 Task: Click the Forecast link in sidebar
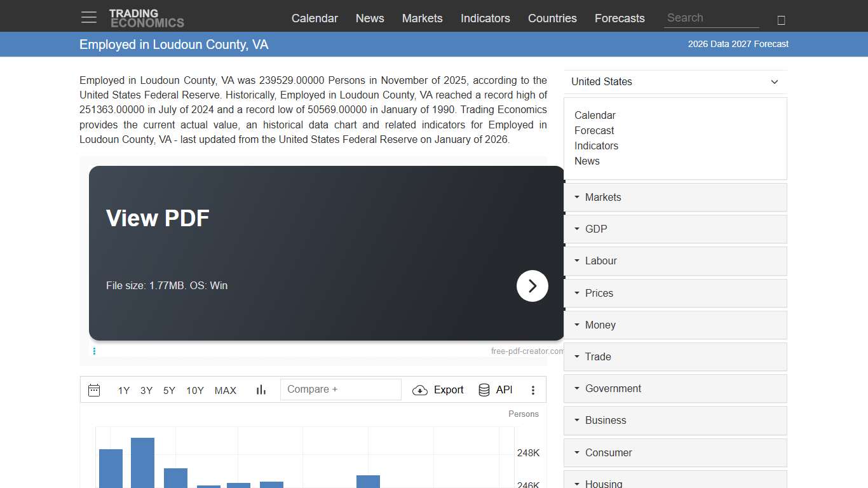pos(594,131)
